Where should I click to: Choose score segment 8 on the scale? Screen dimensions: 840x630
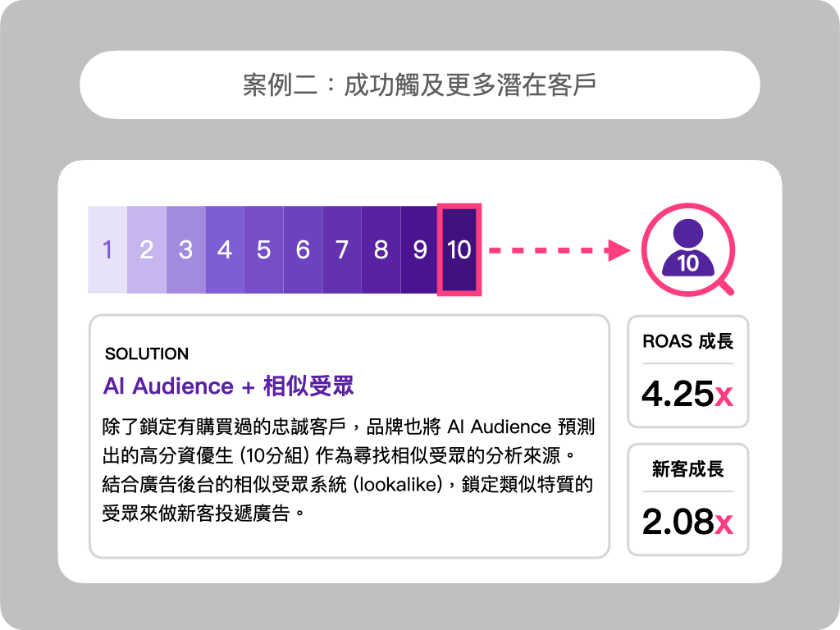point(381,249)
